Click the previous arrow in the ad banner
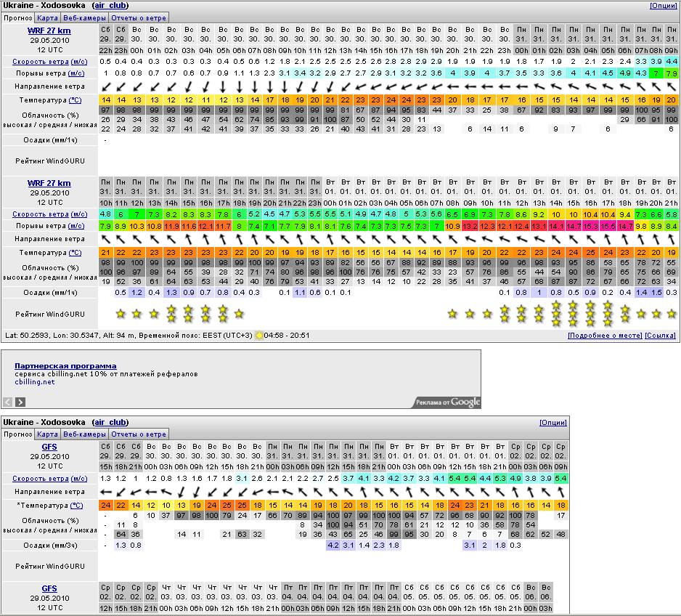 (x=8, y=402)
